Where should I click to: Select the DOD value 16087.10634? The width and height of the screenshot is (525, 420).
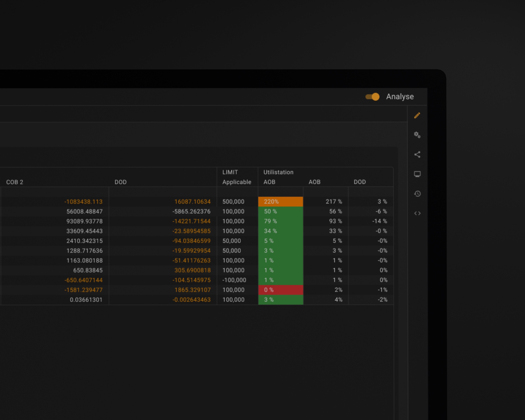[x=192, y=202]
